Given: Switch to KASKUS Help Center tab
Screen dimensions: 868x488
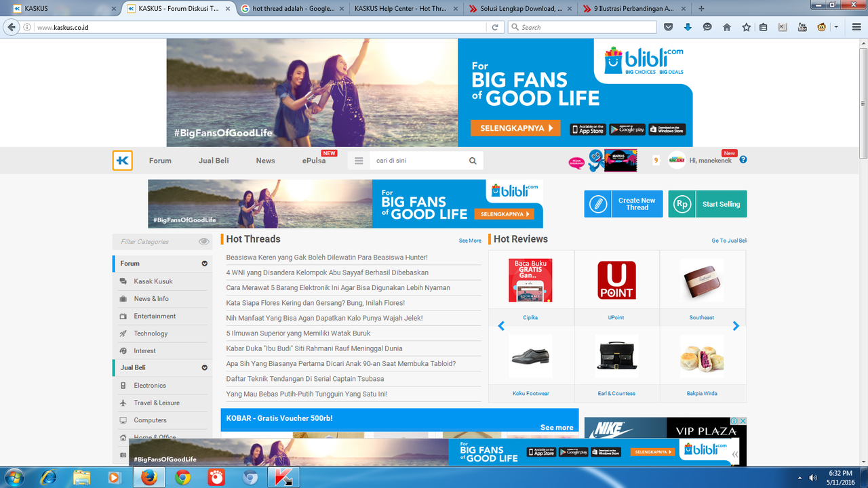Looking at the screenshot, I should 407,9.
